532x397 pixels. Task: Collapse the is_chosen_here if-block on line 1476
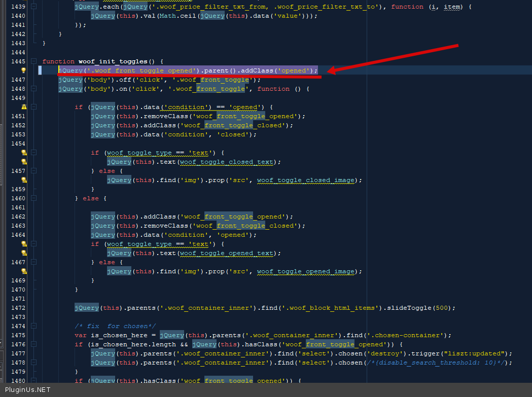click(33, 344)
